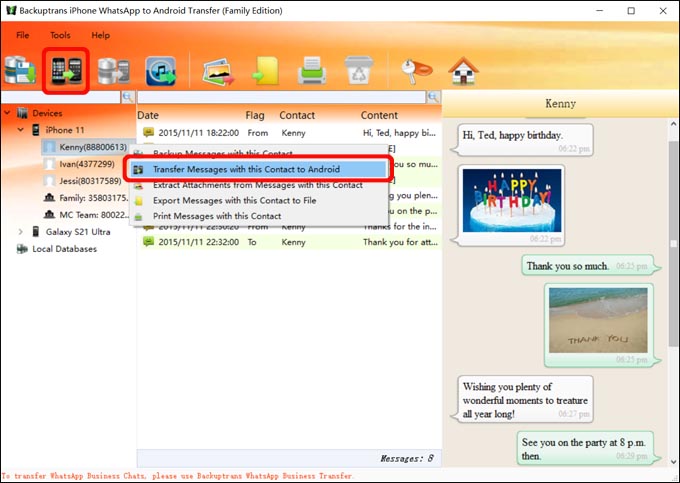Choose Transfer Messages with this Contact to Android
The height and width of the screenshot is (483, 680).
coord(246,170)
